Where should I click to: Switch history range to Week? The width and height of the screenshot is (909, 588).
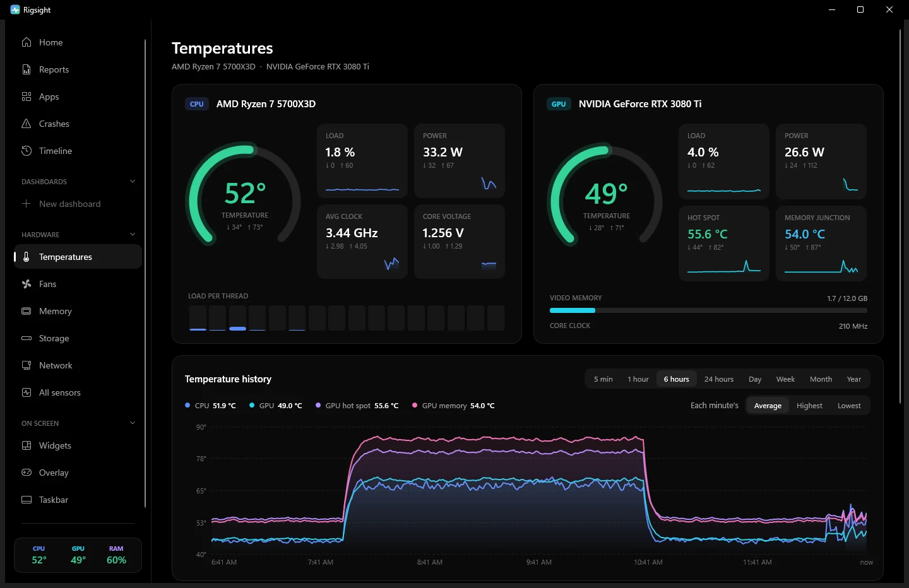pyautogui.click(x=785, y=379)
